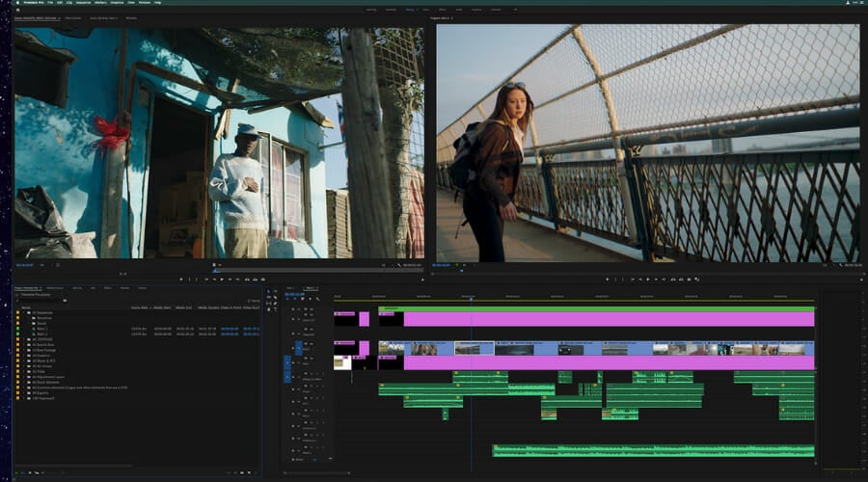Image resolution: width=868 pixels, height=482 pixels.
Task: Sort by the Media Start column header
Action: (162, 308)
